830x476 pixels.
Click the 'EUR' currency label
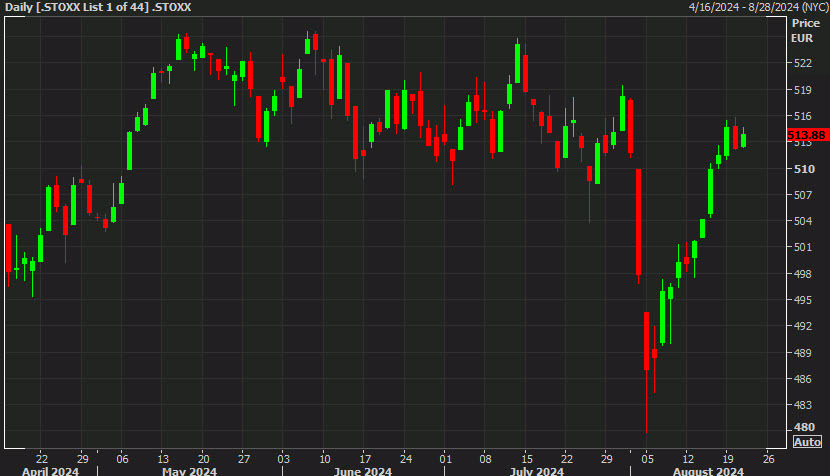802,38
